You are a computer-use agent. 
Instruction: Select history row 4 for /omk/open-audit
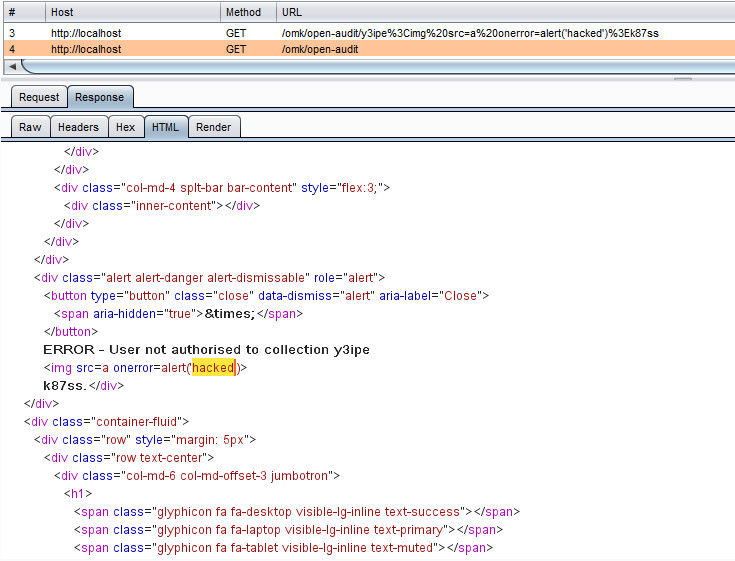[x=369, y=49]
